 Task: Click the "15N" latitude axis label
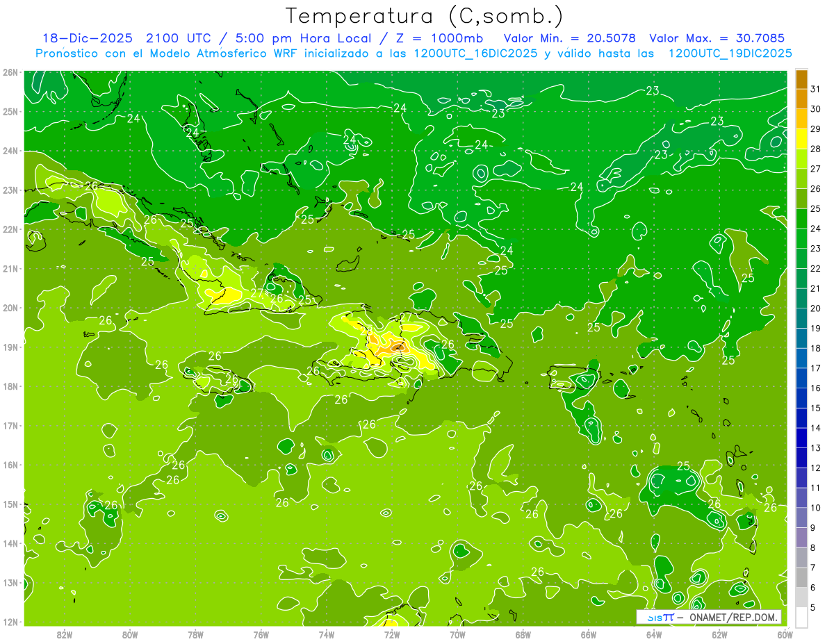(10, 504)
